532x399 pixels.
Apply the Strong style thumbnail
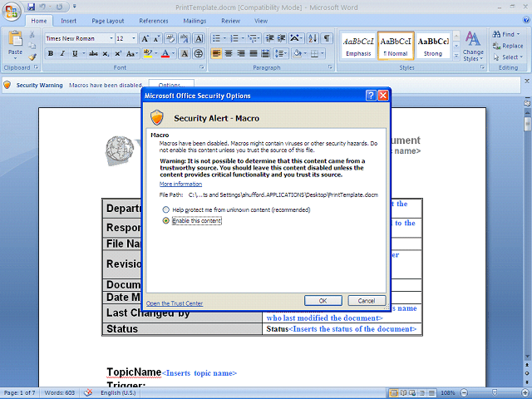(433, 47)
